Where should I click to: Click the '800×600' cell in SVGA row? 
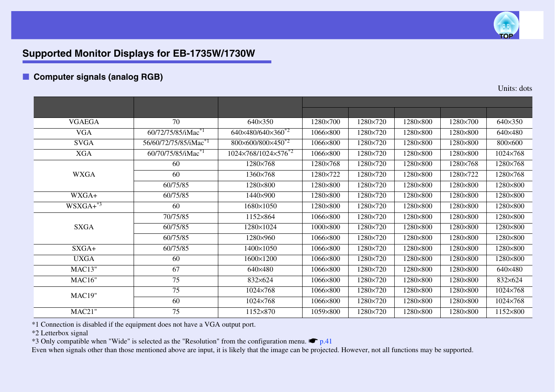pos(510,143)
